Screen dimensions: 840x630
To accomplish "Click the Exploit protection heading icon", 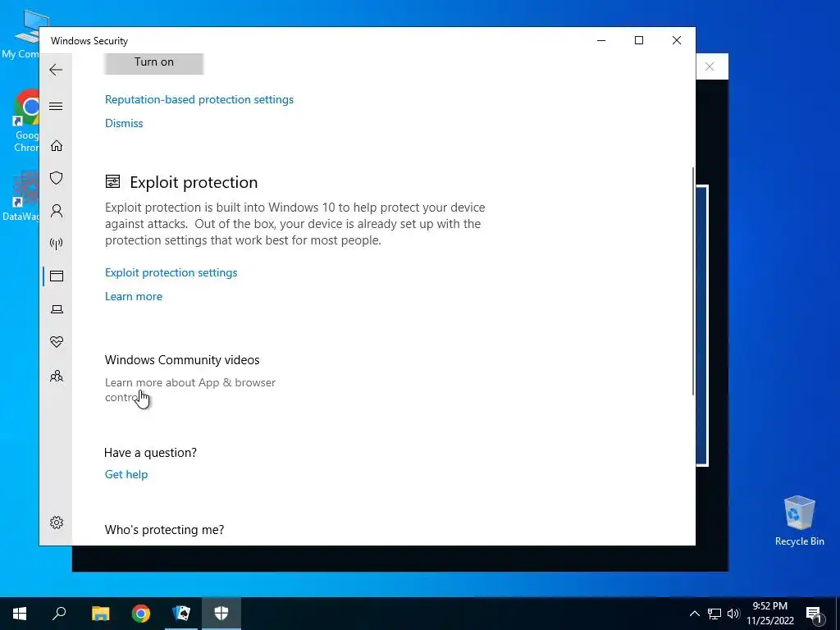I will [x=112, y=182].
